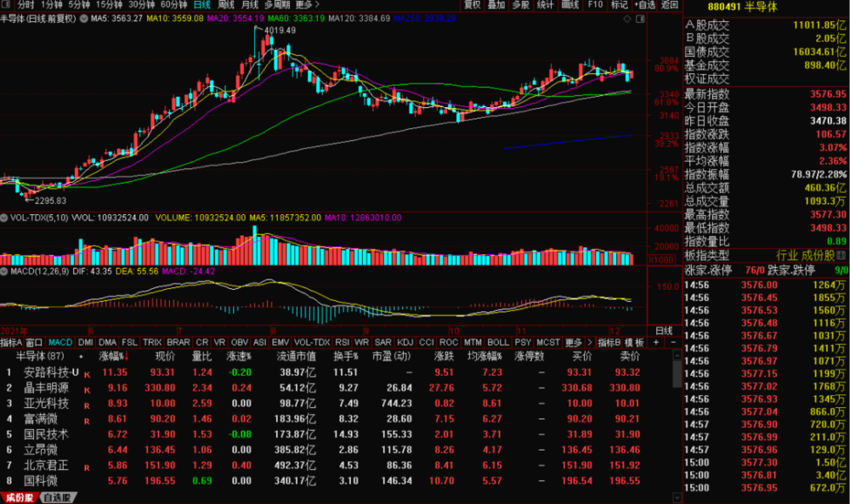Viewport: 850px width, 504px height.
Task: Switch to the 日线 daily period
Action: pyautogui.click(x=201, y=5)
